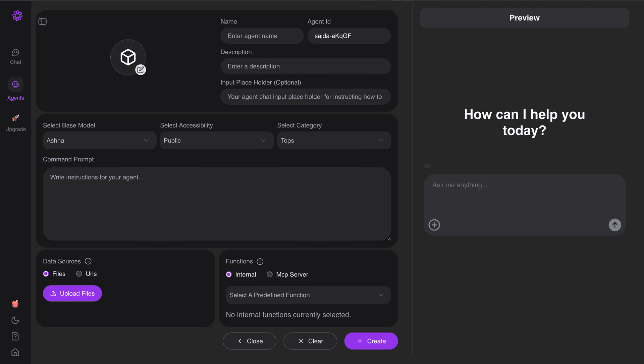The height and width of the screenshot is (364, 644).
Task: Click the Create button
Action: pos(371,341)
